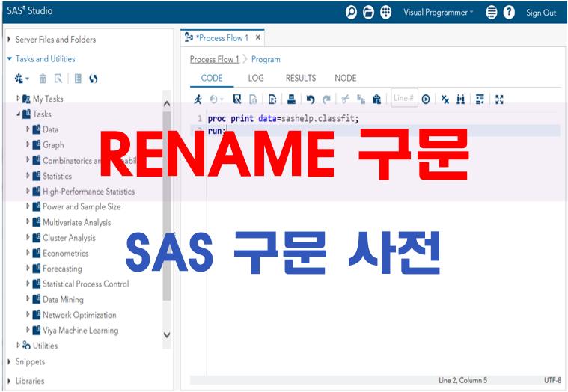
Task: Switch to the CODE tab
Action: click(212, 78)
